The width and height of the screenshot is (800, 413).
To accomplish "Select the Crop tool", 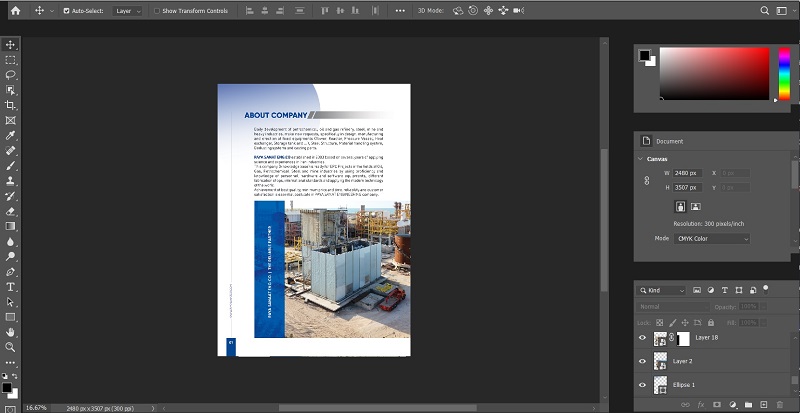I will pyautogui.click(x=10, y=105).
